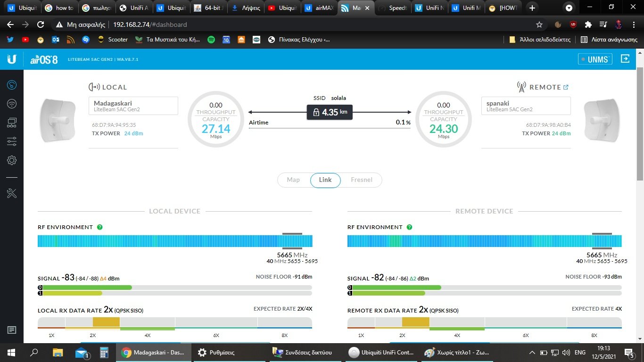Open the cookie extension icon in toolbar
This screenshot has height=362, width=644.
click(x=558, y=25)
